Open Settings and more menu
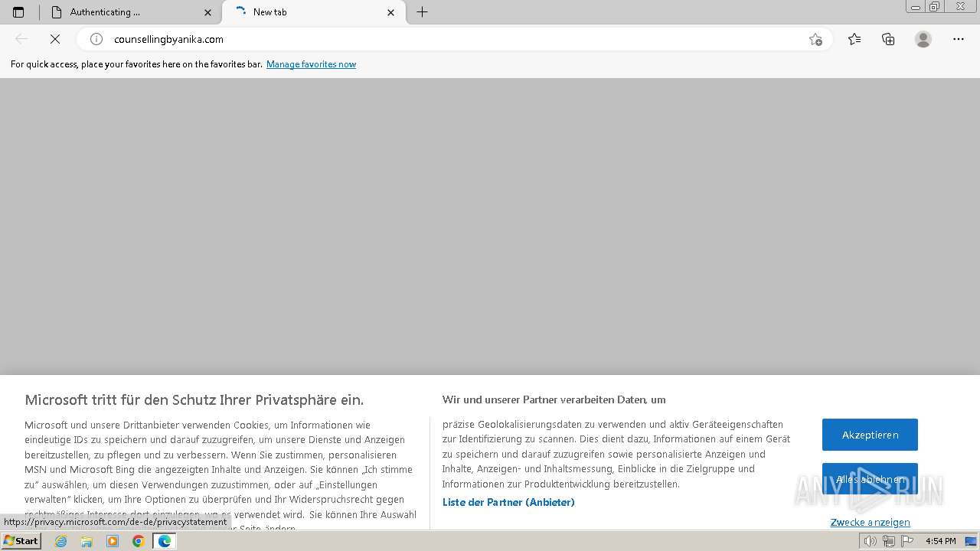The image size is (980, 551). tap(959, 39)
